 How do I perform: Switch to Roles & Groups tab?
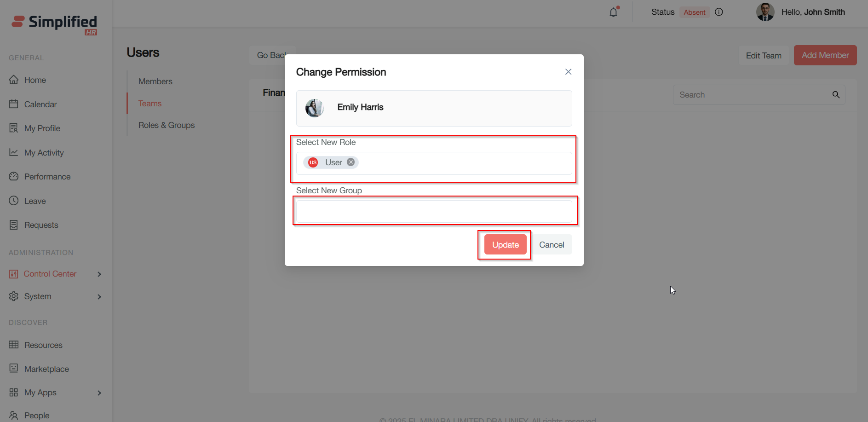(x=167, y=125)
